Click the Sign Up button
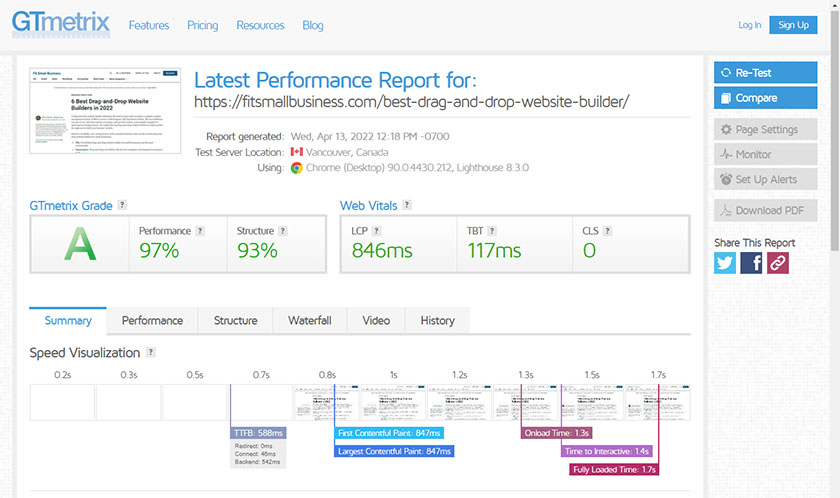Screen dimensions: 840x498 point(793,25)
